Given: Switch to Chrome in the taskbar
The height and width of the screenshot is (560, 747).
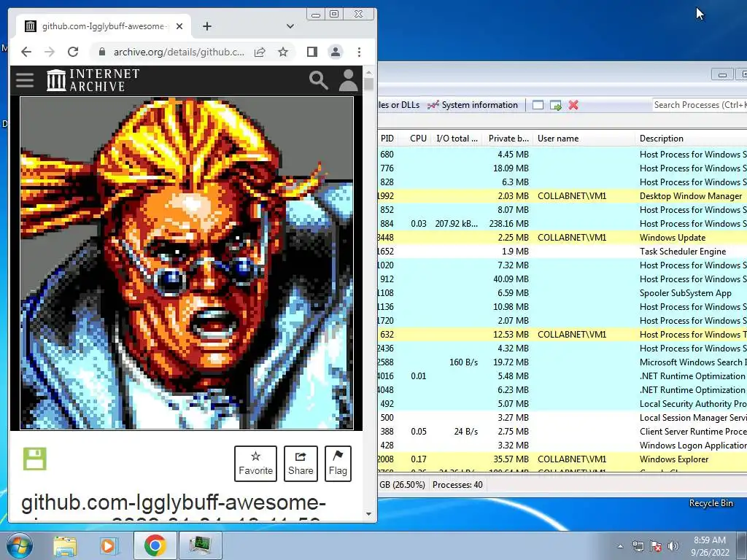Looking at the screenshot, I should [x=155, y=545].
